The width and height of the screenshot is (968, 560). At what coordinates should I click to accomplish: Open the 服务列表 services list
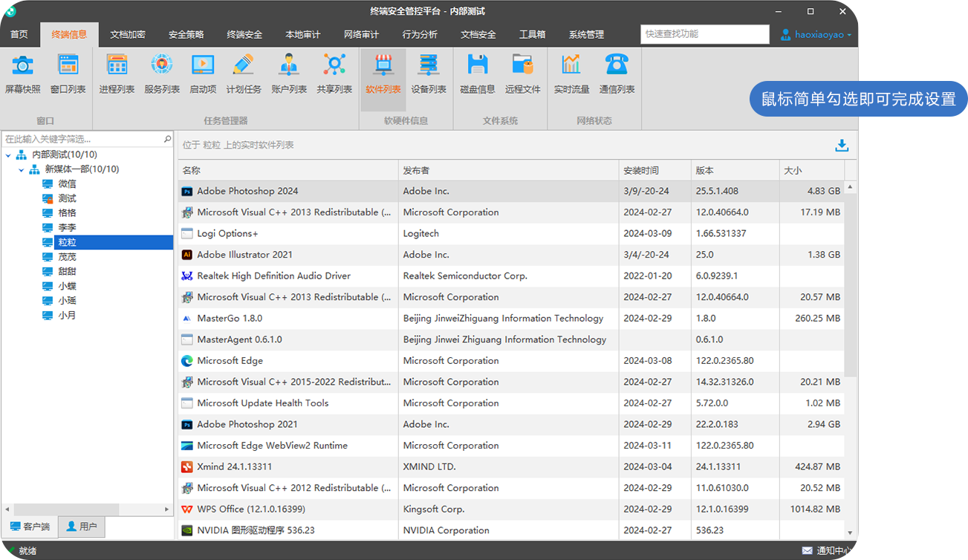pyautogui.click(x=162, y=74)
